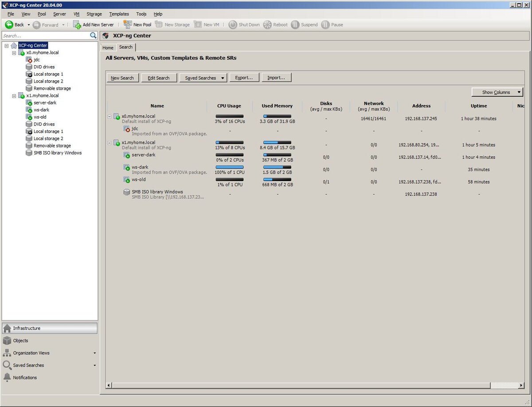Open the Objects cube icon
Image resolution: width=532 pixels, height=407 pixels.
click(7, 340)
